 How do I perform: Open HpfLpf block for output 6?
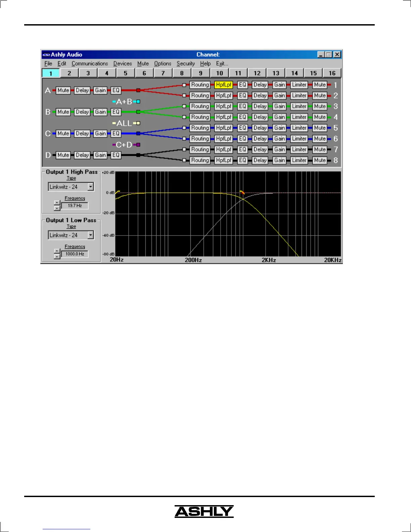point(224,139)
